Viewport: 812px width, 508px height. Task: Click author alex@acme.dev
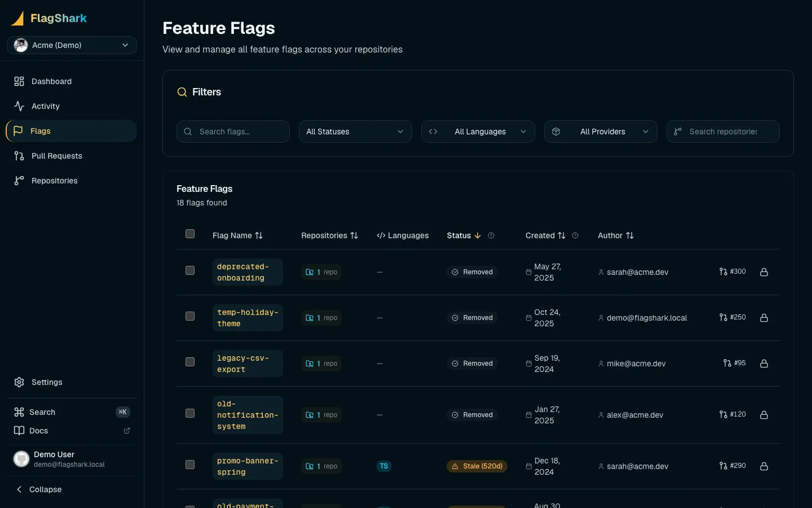pos(631,415)
